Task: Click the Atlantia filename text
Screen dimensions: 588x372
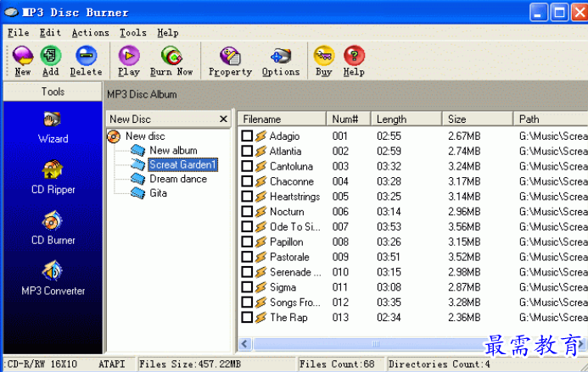Action: pos(285,152)
